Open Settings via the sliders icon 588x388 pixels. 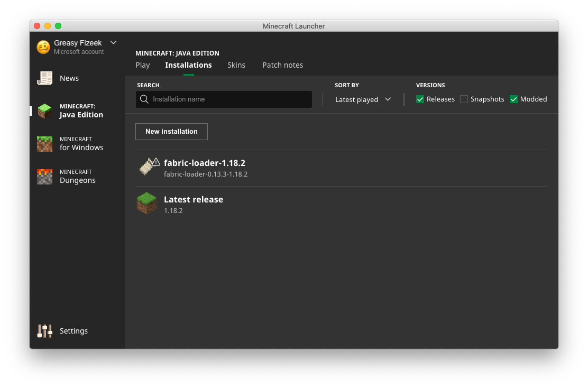pos(44,330)
